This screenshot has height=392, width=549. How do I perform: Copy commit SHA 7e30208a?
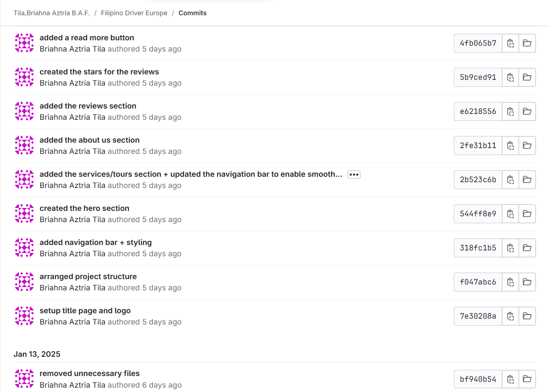(510, 316)
